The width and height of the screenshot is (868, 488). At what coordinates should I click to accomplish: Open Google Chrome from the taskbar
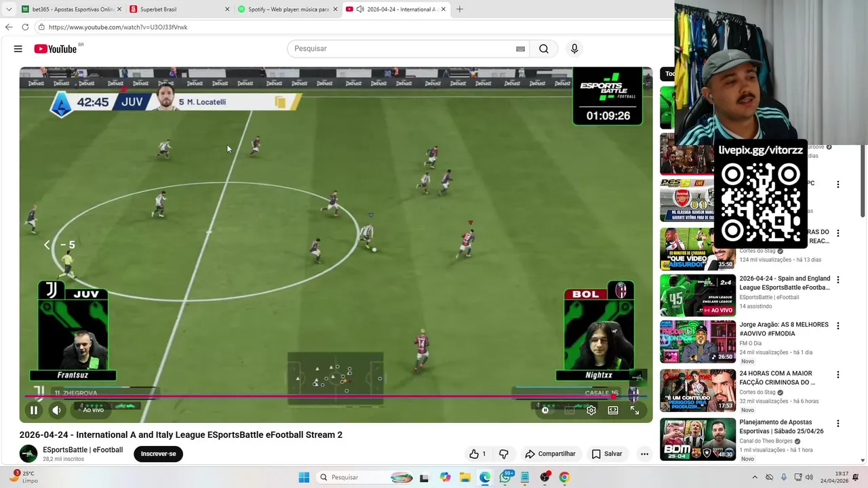564,477
